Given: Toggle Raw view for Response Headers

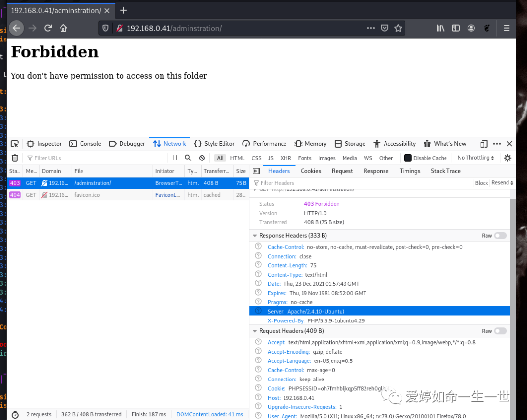Looking at the screenshot, I should [x=501, y=236].
